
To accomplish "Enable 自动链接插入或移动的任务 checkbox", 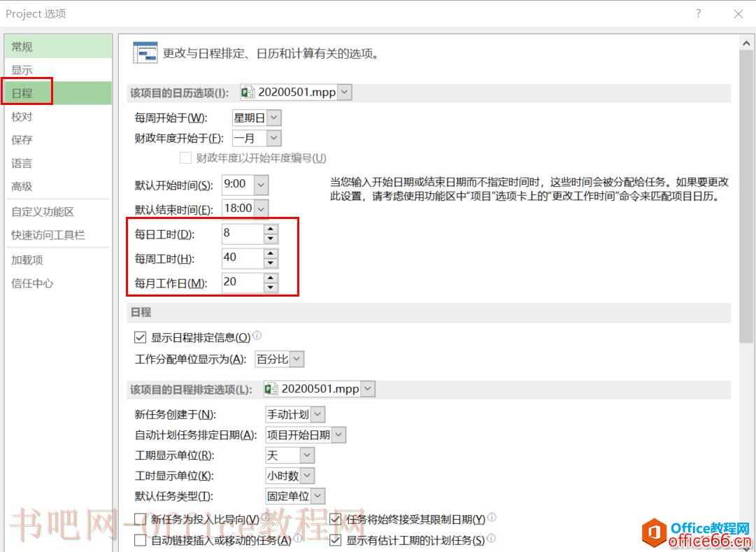I will (x=140, y=540).
